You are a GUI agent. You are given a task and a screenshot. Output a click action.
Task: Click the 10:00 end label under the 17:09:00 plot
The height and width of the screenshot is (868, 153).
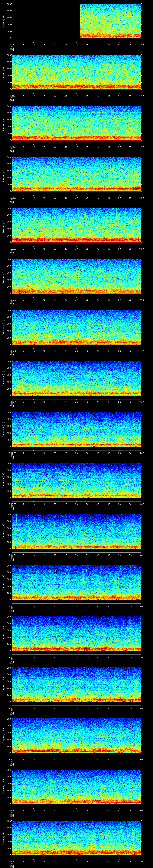click(x=141, y=300)
